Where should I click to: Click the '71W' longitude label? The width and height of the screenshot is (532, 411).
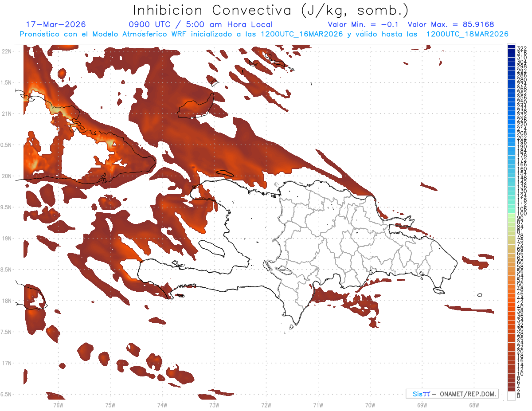point(318,405)
